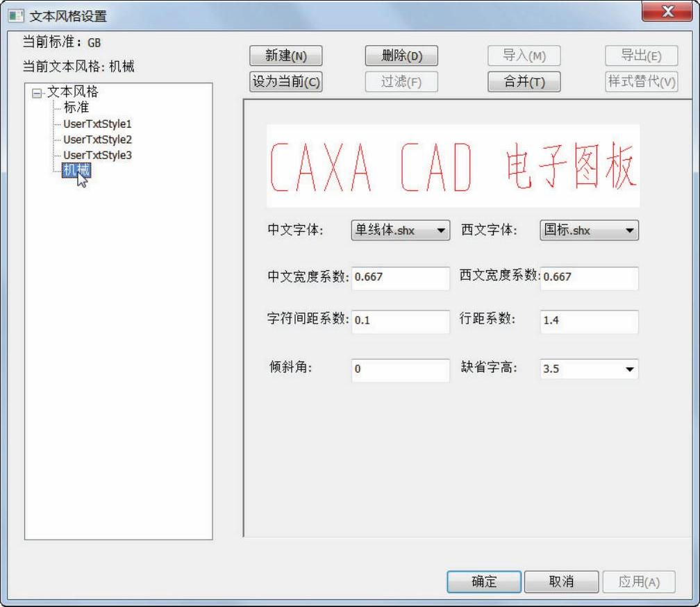Select UserTxtStyle1 in the tree
Image resolution: width=700 pixels, height=607 pixels.
pyautogui.click(x=97, y=124)
